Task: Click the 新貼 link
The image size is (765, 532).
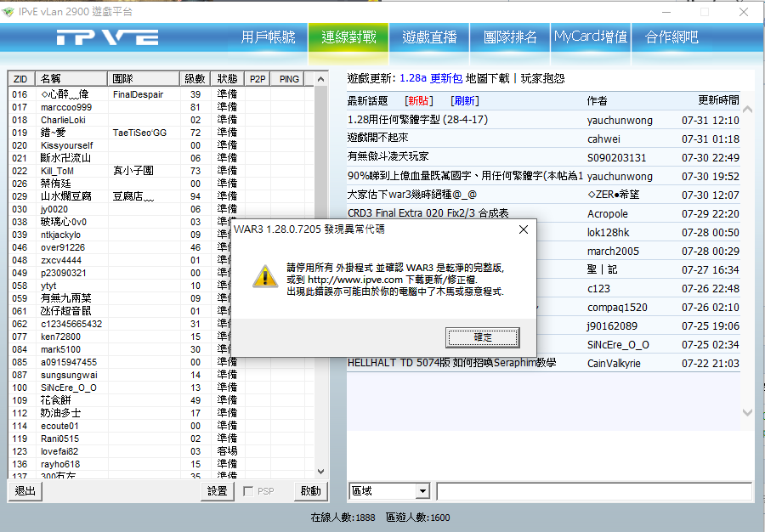Action: [x=418, y=101]
